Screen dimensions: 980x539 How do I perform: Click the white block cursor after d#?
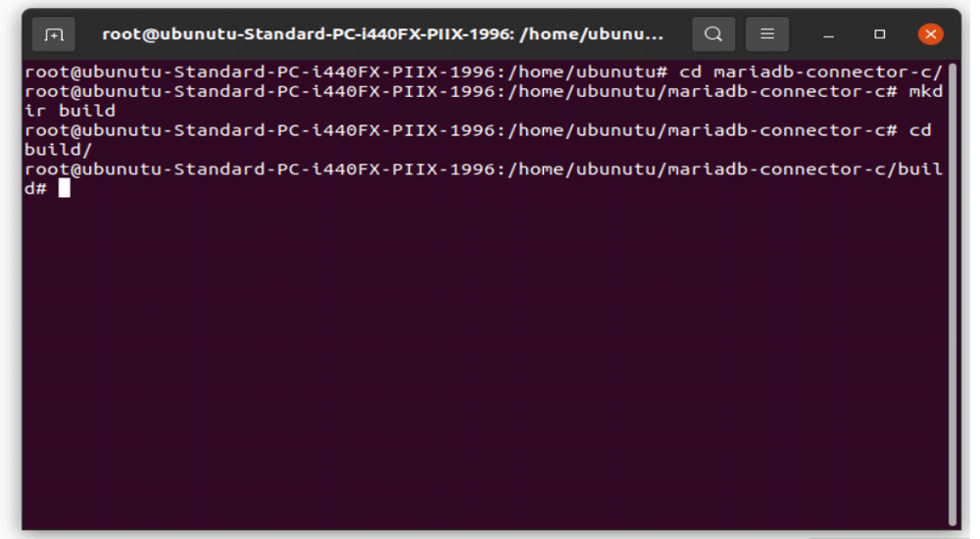coord(65,188)
